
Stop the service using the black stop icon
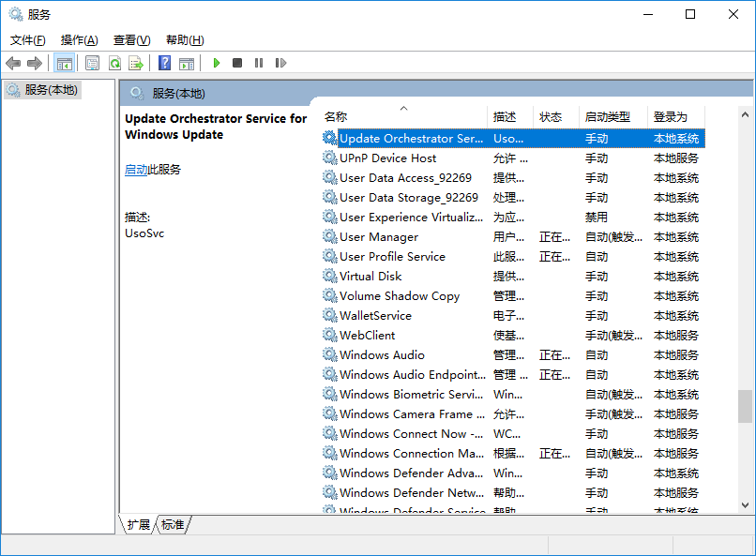[237, 63]
